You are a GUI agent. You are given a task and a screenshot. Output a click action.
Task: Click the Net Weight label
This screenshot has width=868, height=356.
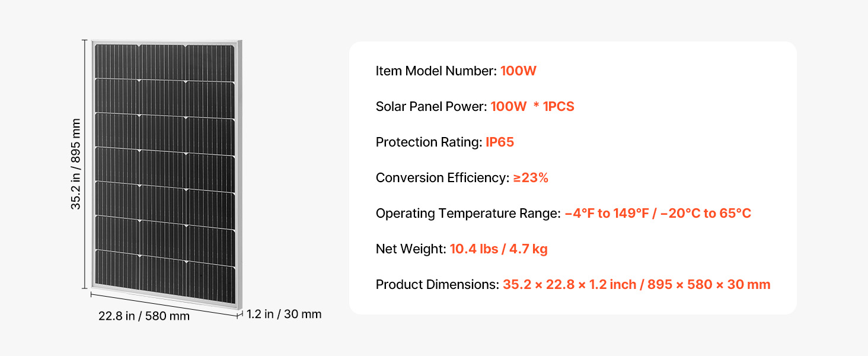pos(410,249)
